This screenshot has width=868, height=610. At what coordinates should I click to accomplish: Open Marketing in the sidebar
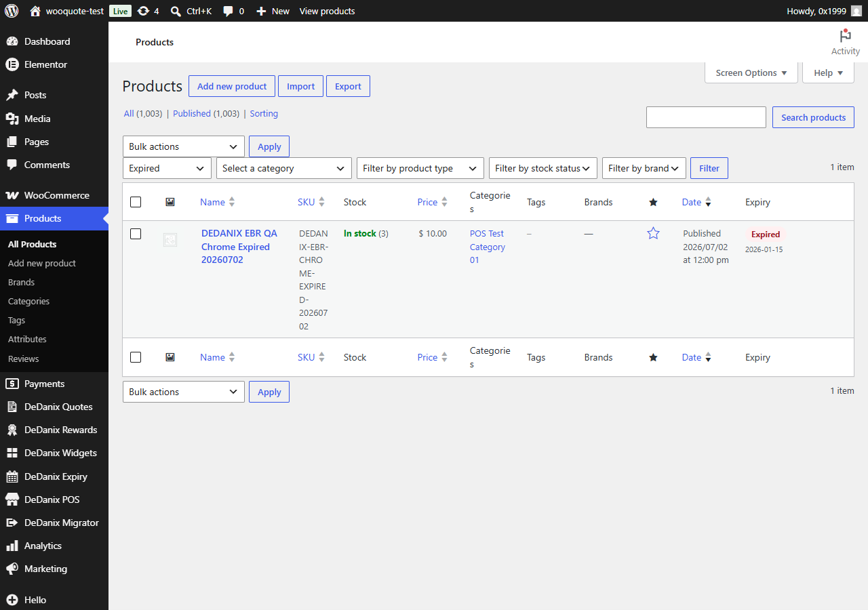(x=54, y=569)
